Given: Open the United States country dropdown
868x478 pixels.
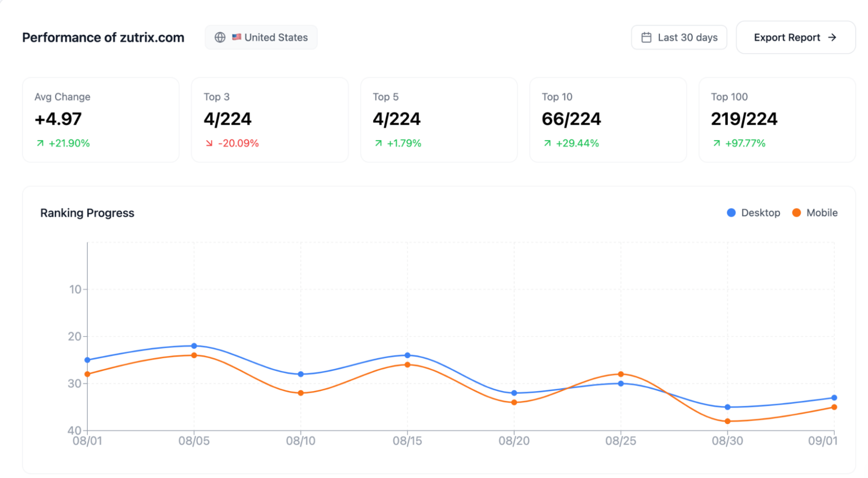Looking at the screenshot, I should coord(261,37).
